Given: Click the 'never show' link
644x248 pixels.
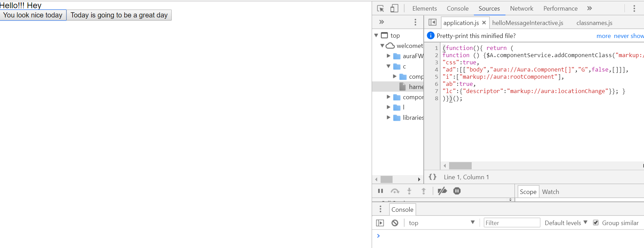Looking at the screenshot, I should [629, 36].
